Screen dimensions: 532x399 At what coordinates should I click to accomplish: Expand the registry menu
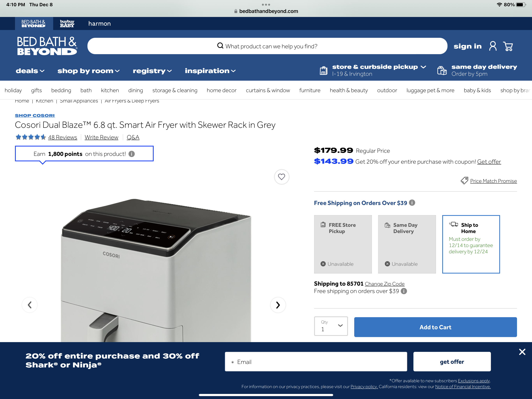(x=152, y=71)
